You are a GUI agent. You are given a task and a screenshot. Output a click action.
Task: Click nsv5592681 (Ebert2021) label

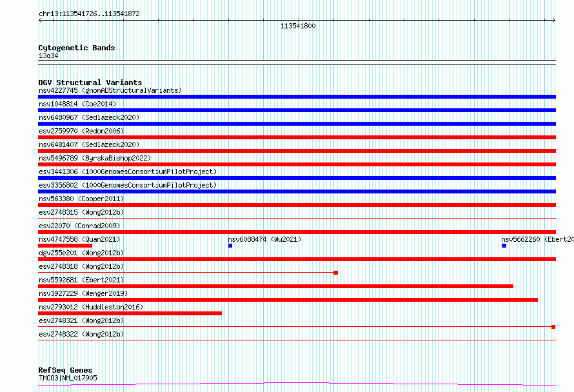81,280
